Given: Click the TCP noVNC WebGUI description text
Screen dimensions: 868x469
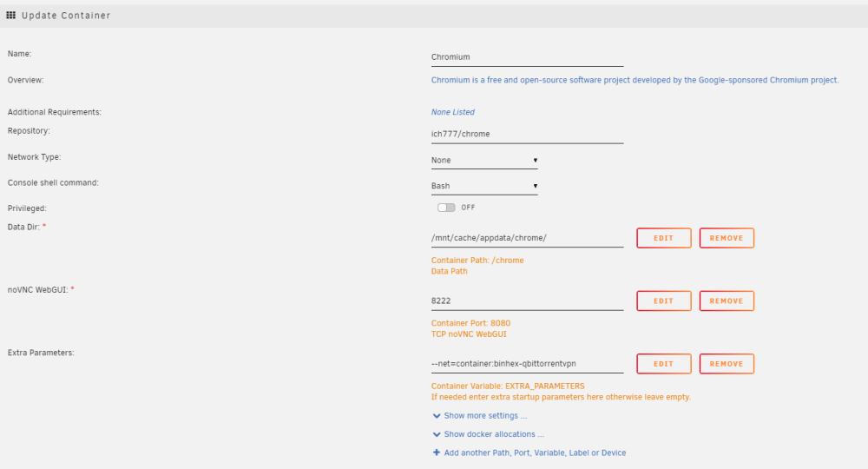Looking at the screenshot, I should pos(469,334).
